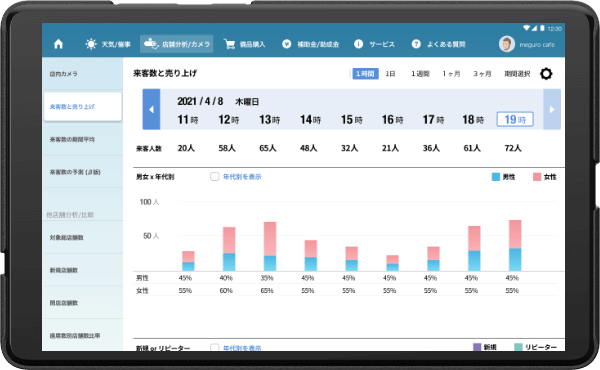This screenshot has width=600, height=370.
Task: Click the 年代別を表示 link beside 男女x年代別
Action: coord(242,177)
